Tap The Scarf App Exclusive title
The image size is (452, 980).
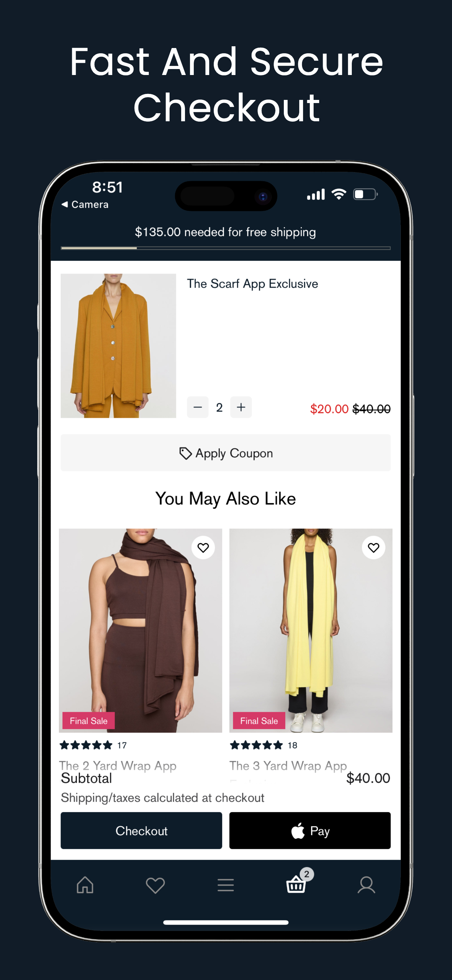[x=252, y=284]
